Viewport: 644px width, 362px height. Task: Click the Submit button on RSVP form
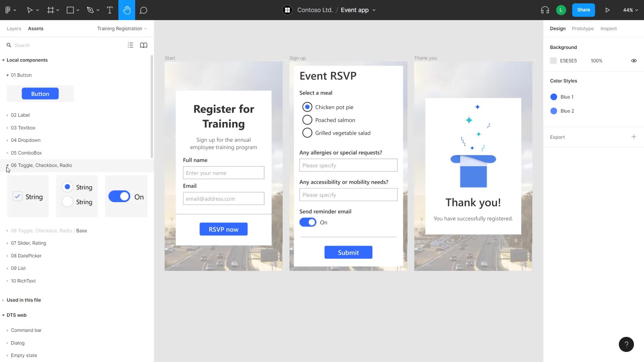tap(348, 252)
